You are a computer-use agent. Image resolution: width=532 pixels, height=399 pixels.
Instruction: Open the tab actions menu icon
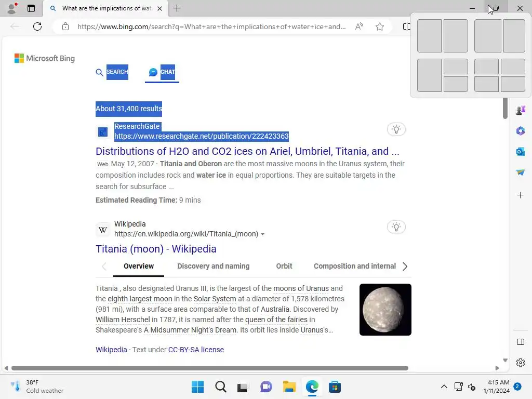coord(31,8)
